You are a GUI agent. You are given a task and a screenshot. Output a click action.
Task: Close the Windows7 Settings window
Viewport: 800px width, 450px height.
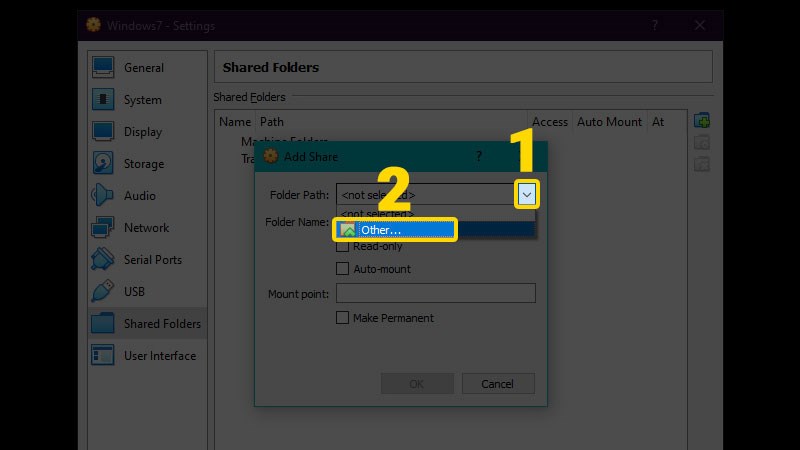pos(700,26)
